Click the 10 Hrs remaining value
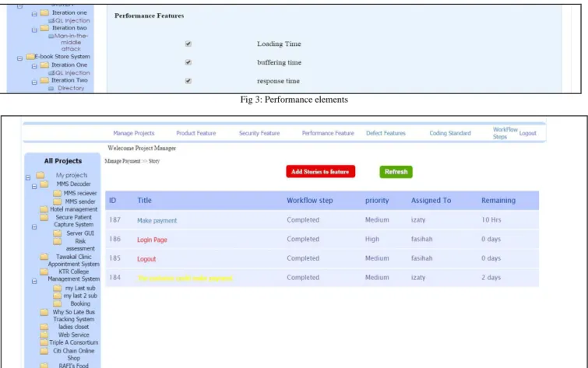 tap(491, 219)
